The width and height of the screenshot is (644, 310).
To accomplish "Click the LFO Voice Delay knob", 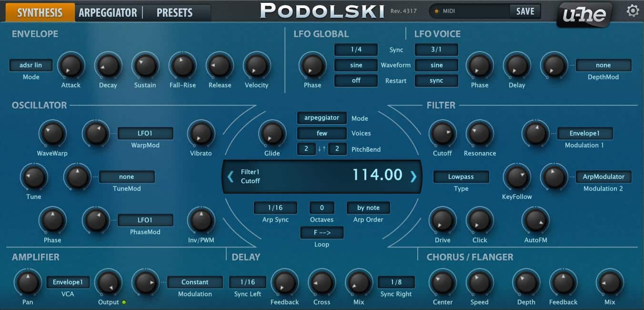I will coord(517,65).
